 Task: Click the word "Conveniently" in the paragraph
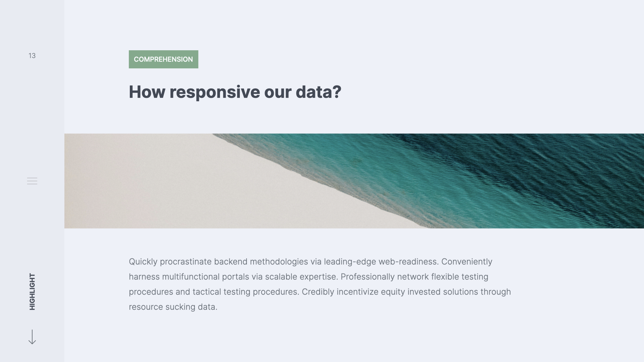(x=467, y=262)
